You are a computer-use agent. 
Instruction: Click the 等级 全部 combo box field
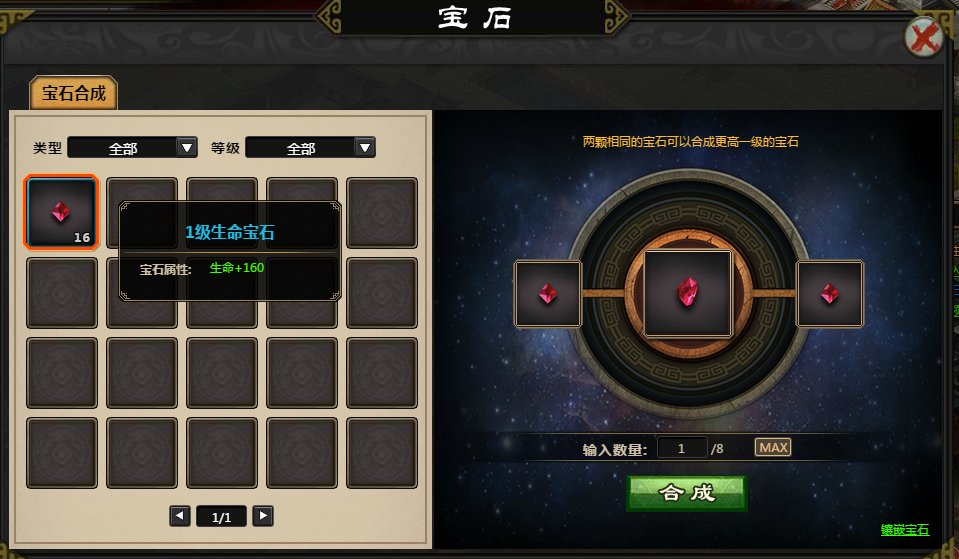[x=310, y=147]
